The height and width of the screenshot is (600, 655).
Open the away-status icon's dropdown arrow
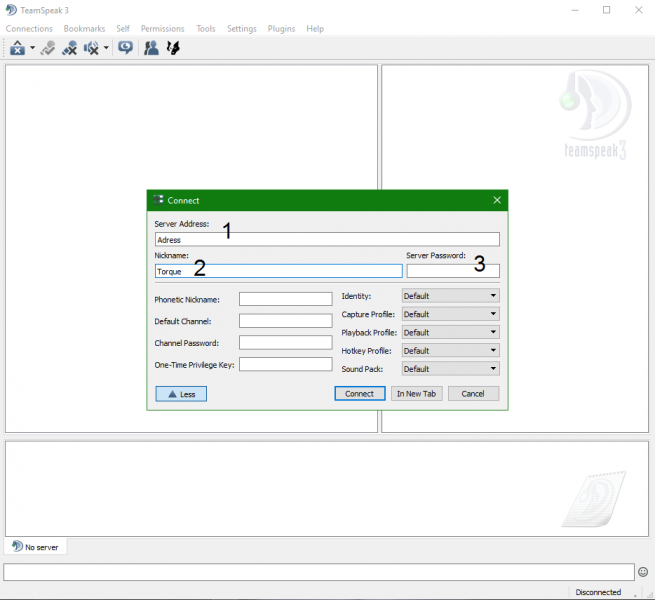pyautogui.click(x=32, y=48)
